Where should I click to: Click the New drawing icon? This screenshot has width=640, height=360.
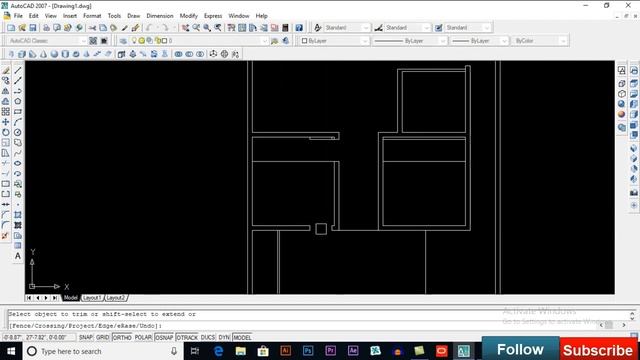pos(11,28)
